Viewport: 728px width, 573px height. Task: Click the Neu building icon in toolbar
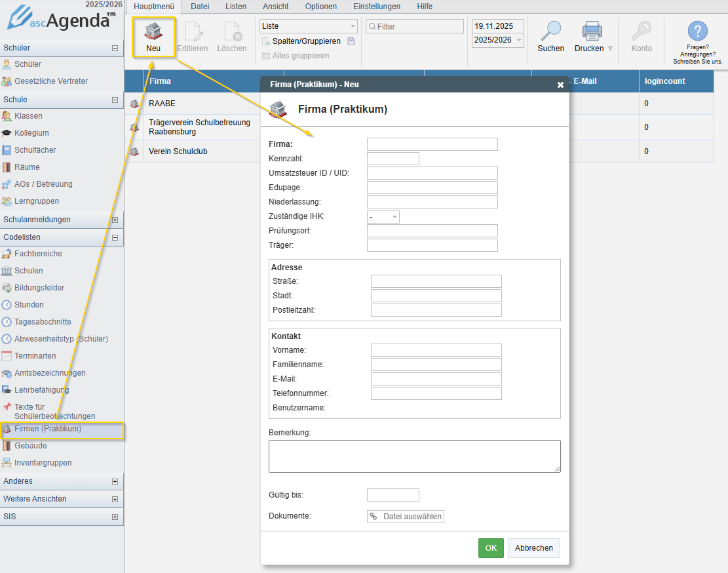coord(153,32)
